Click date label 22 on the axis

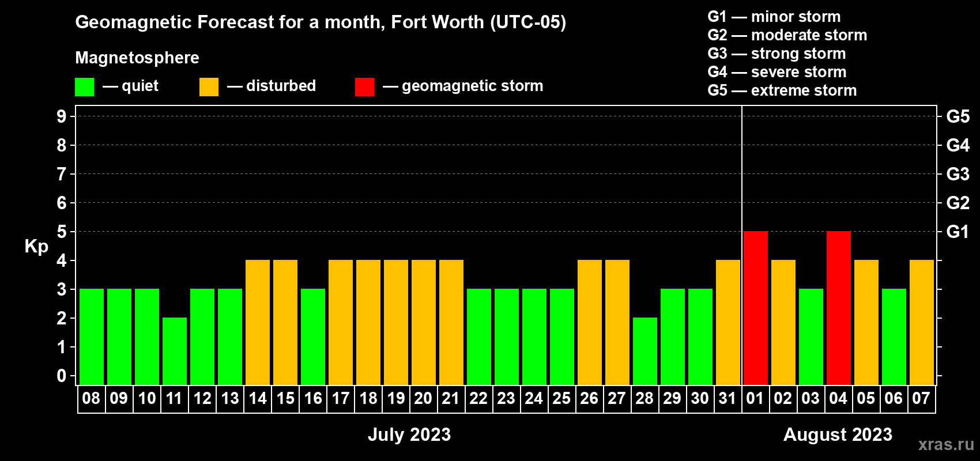tap(478, 399)
